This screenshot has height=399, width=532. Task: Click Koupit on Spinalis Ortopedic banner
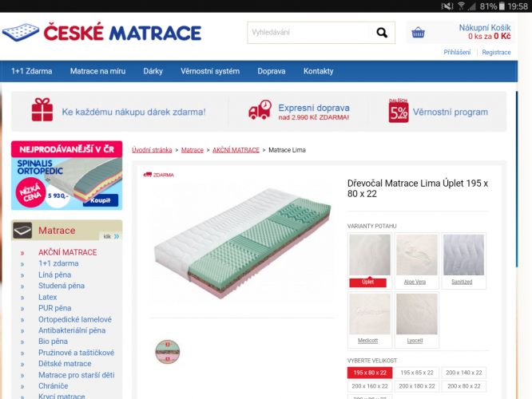point(101,200)
